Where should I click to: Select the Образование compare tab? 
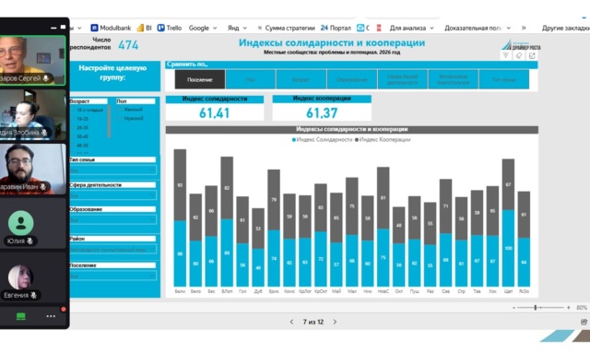352,79
